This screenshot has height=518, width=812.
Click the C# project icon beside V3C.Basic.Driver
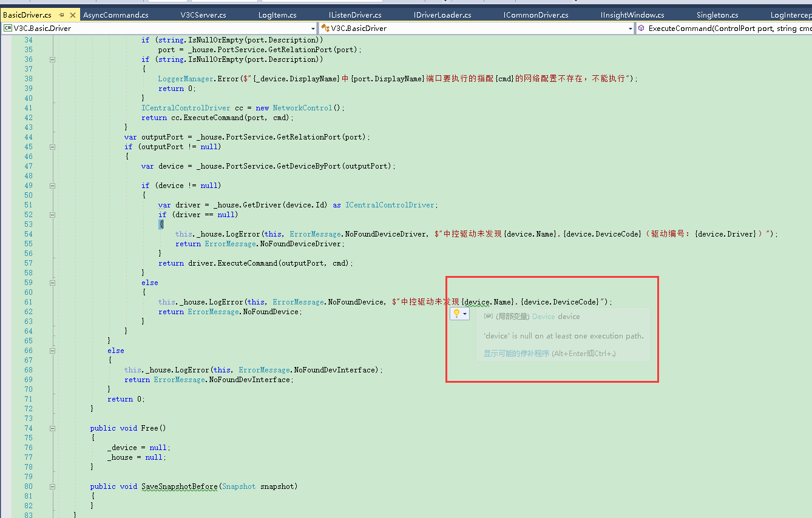[x=8, y=28]
